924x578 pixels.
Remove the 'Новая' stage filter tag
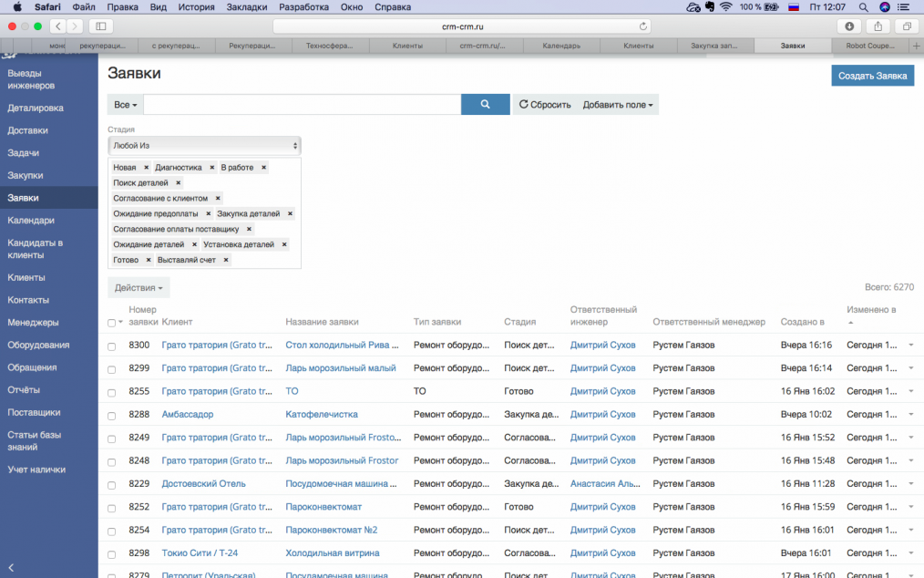[146, 168]
